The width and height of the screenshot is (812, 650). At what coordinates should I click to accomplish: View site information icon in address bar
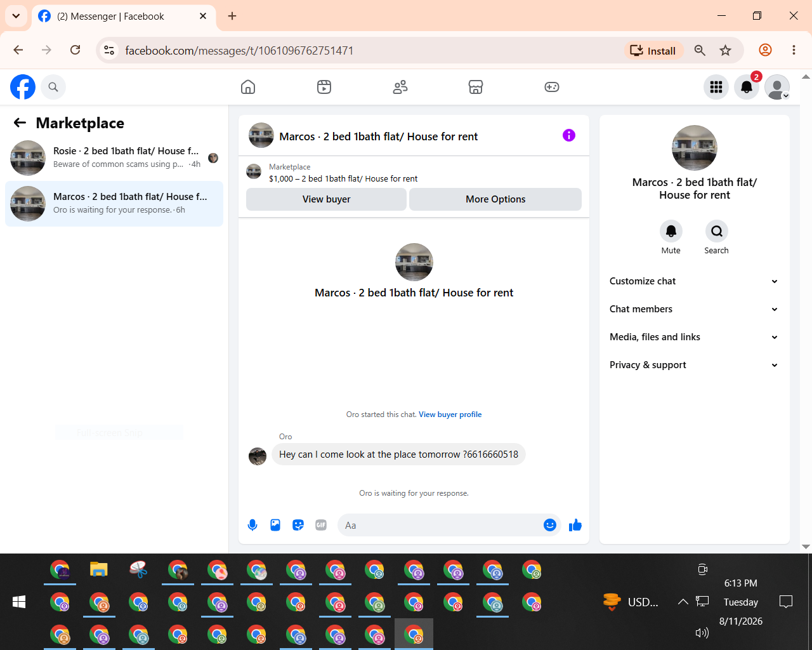click(x=109, y=51)
